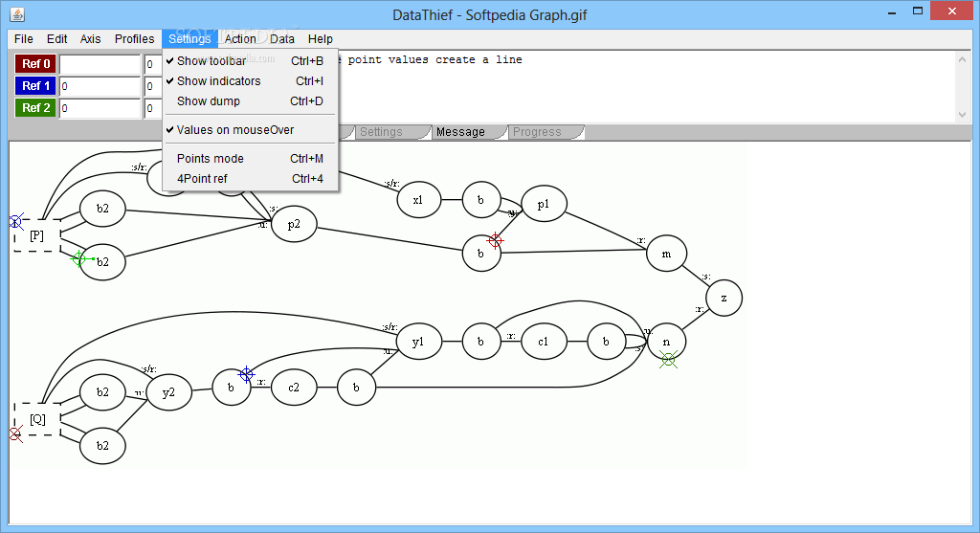Viewport: 980px width, 533px height.
Task: Click the m node in graph
Action: [x=666, y=254]
